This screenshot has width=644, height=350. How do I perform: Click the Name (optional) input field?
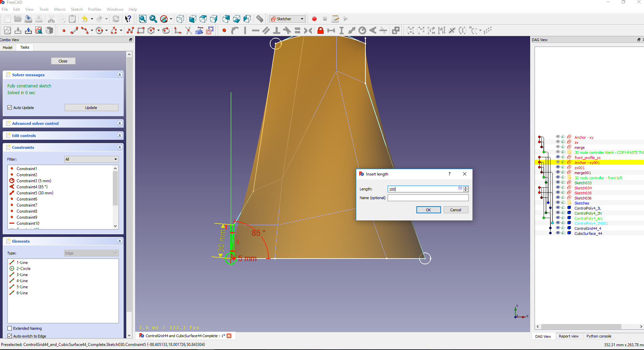428,198
